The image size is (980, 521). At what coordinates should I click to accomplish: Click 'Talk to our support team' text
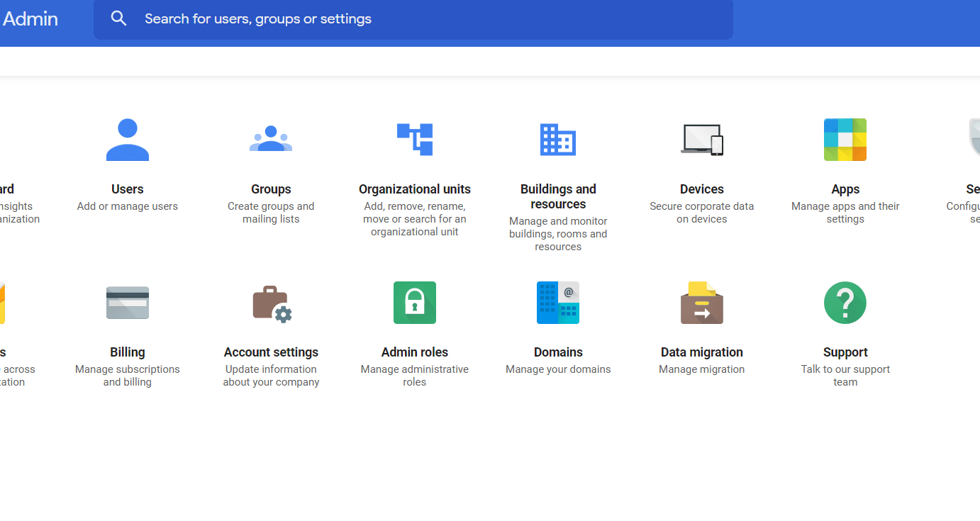pos(845,376)
